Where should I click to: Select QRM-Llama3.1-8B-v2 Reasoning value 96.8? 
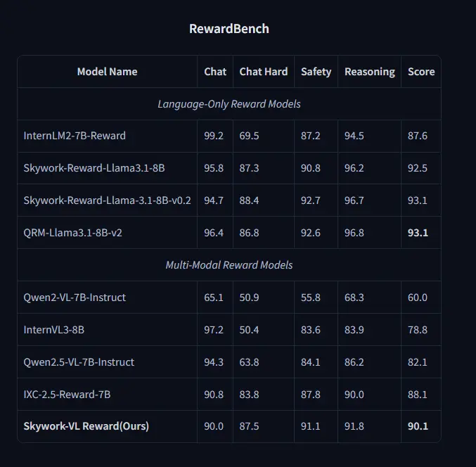[x=354, y=233]
